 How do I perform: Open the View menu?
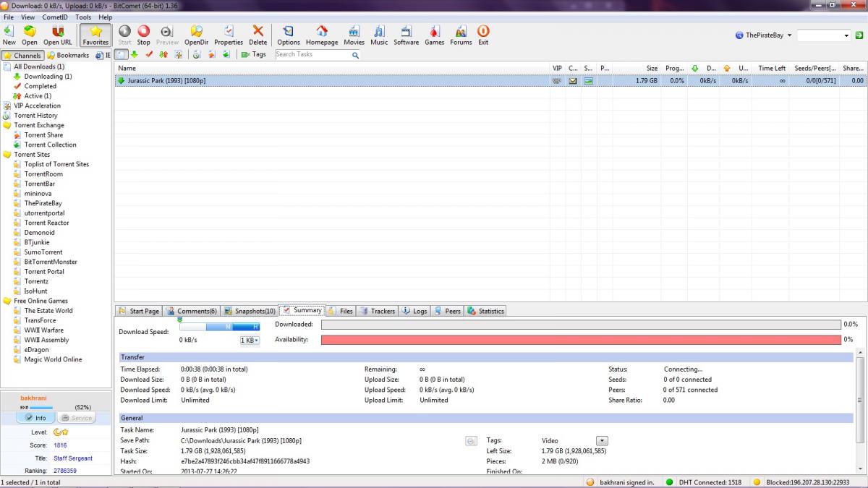click(x=27, y=17)
